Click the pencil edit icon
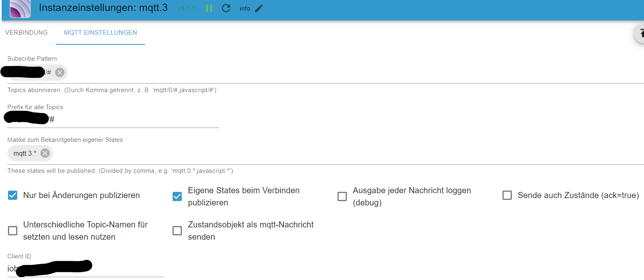Viewport: 644px width, 280px height. click(259, 8)
